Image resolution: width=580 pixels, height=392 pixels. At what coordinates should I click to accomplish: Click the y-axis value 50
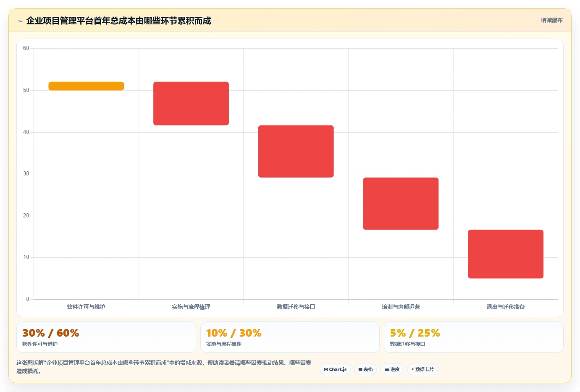(26, 90)
